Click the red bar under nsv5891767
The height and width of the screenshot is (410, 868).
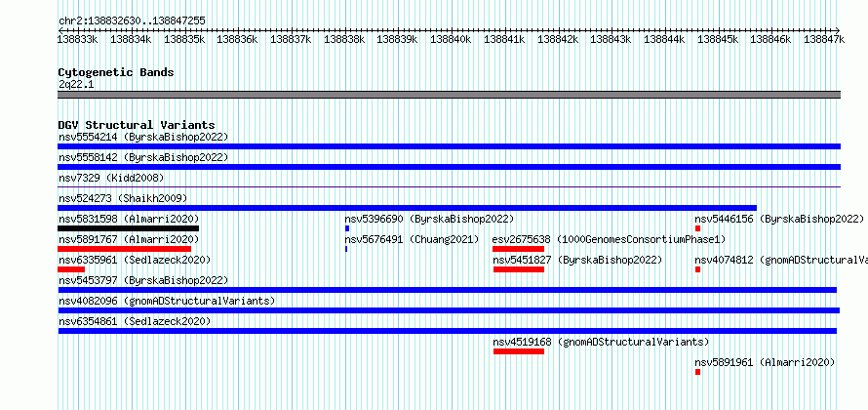pyautogui.click(x=124, y=249)
